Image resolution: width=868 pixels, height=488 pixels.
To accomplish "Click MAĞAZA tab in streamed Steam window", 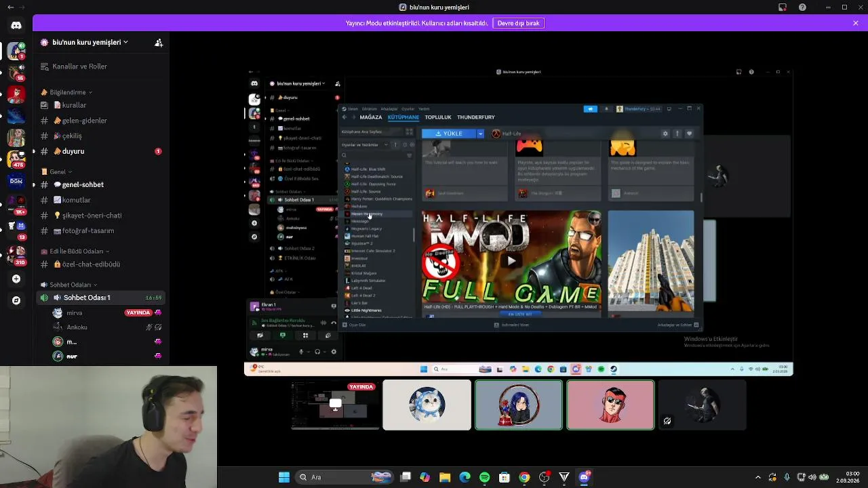I will pos(371,117).
